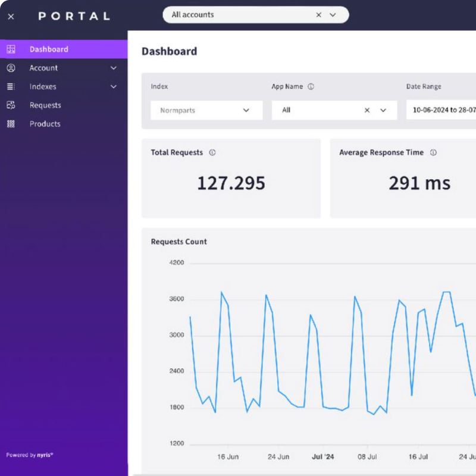This screenshot has width=476, height=476.
Task: Expand the Account submenu chevron
Action: [114, 68]
